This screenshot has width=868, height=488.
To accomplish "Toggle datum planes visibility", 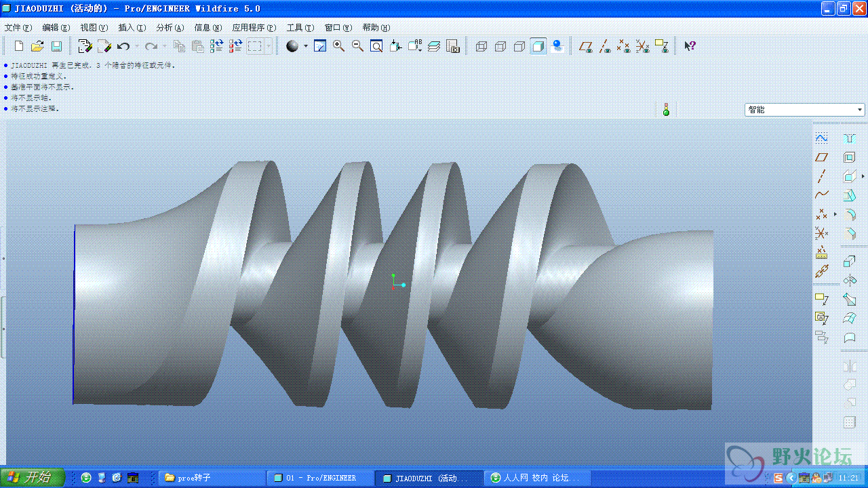I will pos(586,46).
